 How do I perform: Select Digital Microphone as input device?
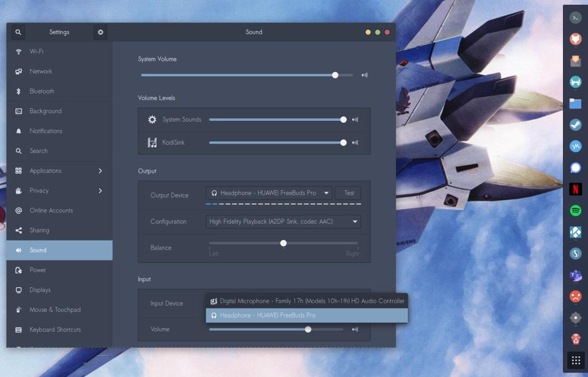click(x=307, y=301)
